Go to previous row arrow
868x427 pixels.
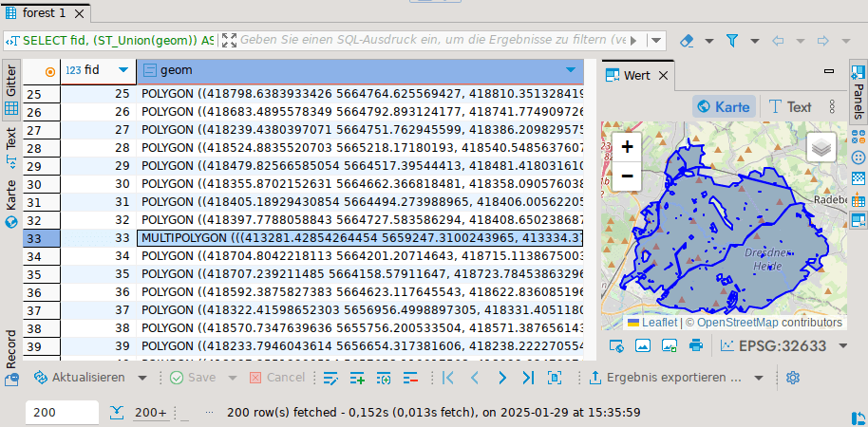tap(475, 378)
